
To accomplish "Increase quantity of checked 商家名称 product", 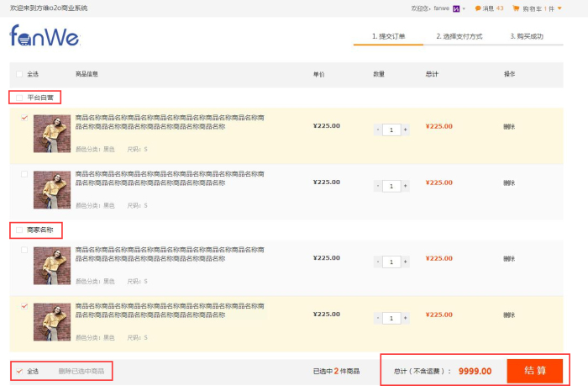I will coord(406,319).
